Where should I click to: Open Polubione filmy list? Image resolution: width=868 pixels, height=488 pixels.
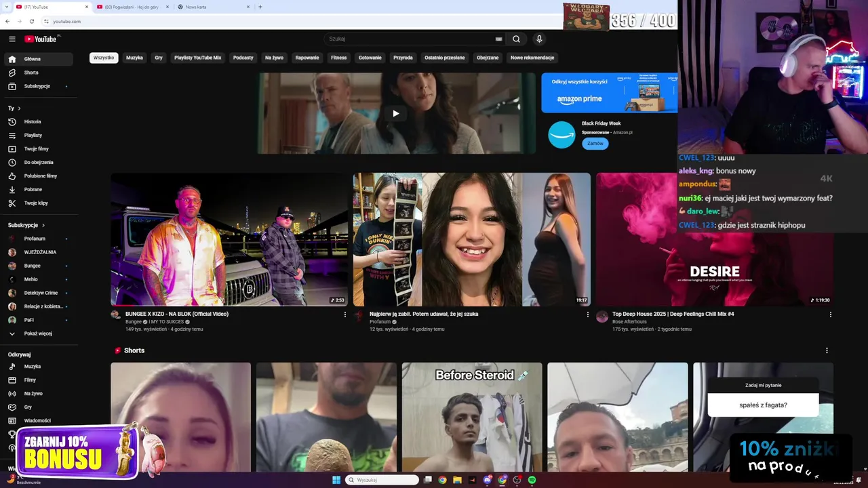pyautogui.click(x=39, y=176)
